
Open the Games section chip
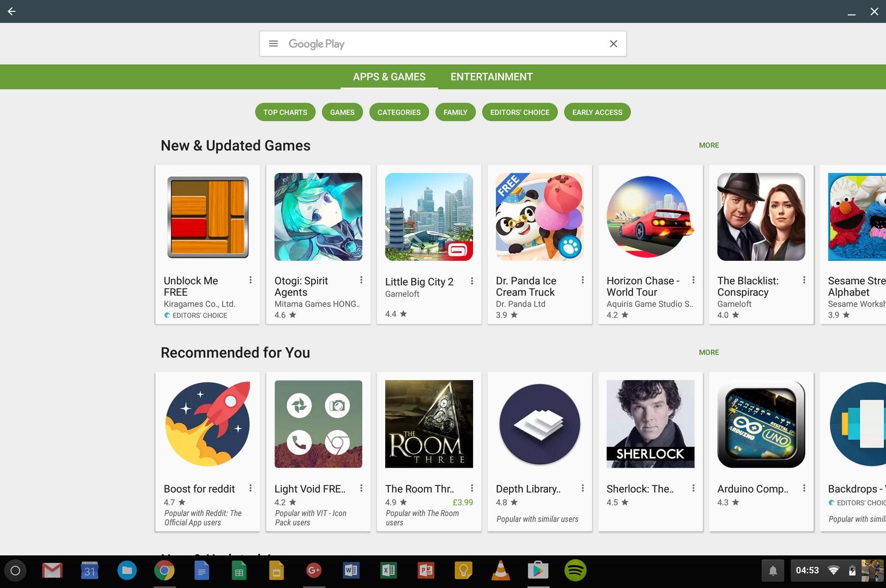point(342,112)
